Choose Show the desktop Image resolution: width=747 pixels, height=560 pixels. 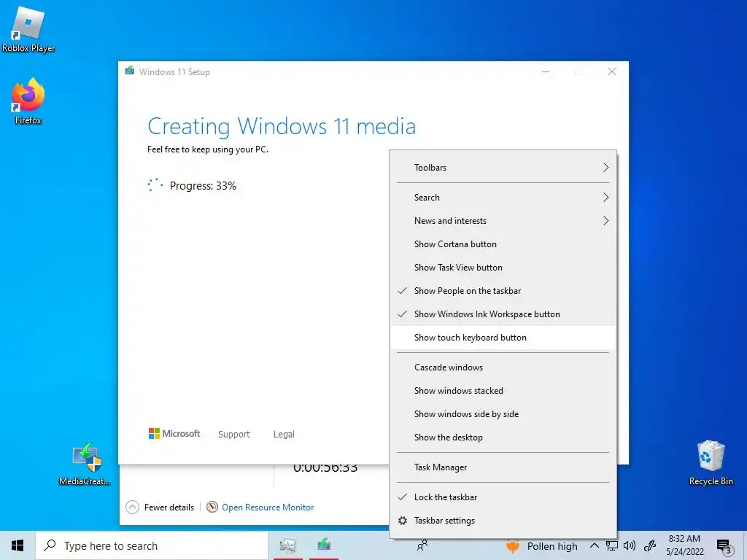coord(503,437)
